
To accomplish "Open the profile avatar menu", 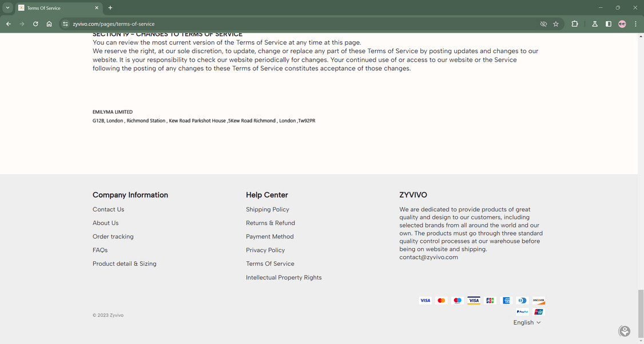I will coord(622,24).
